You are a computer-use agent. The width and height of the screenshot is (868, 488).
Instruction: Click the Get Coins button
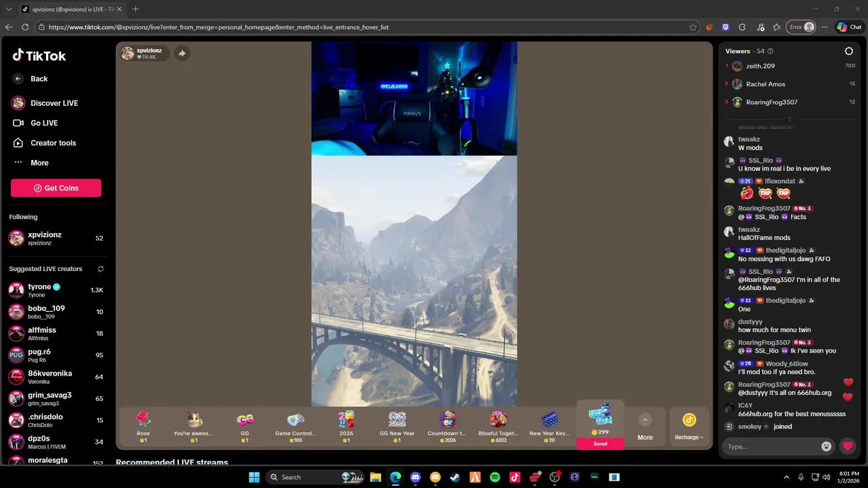pyautogui.click(x=56, y=188)
